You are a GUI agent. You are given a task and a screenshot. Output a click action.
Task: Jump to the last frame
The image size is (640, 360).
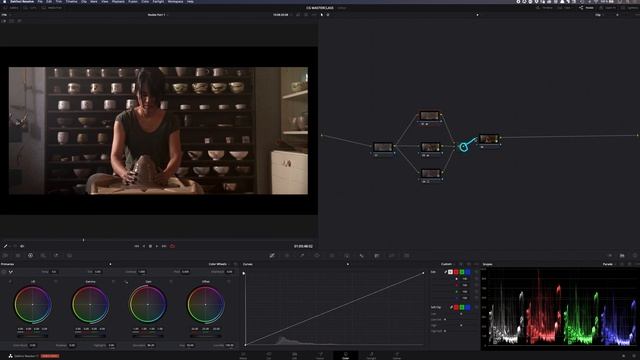click(x=164, y=246)
